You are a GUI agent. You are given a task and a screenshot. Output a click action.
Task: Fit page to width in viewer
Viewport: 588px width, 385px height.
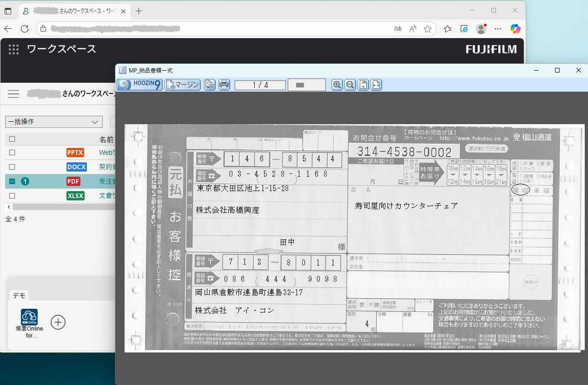[x=376, y=85]
